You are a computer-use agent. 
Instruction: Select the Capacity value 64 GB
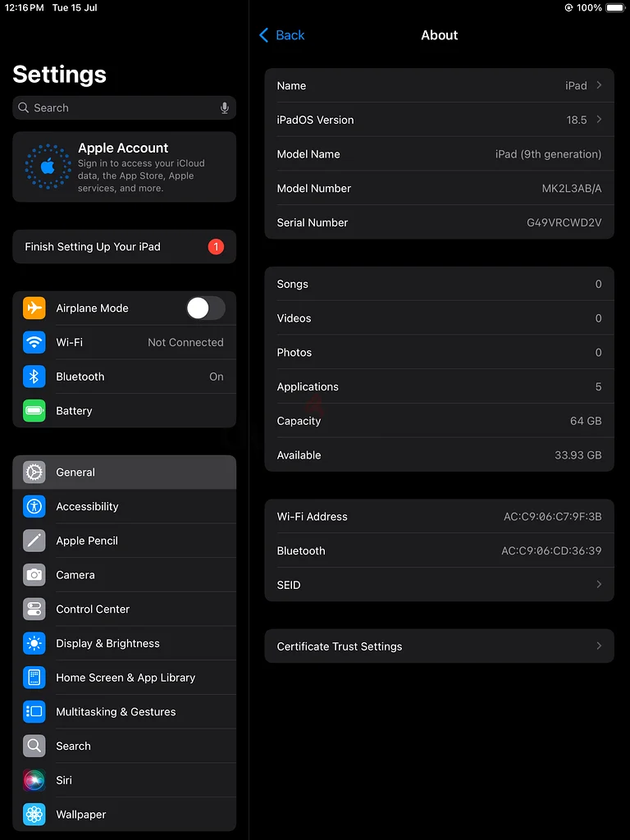tap(586, 421)
